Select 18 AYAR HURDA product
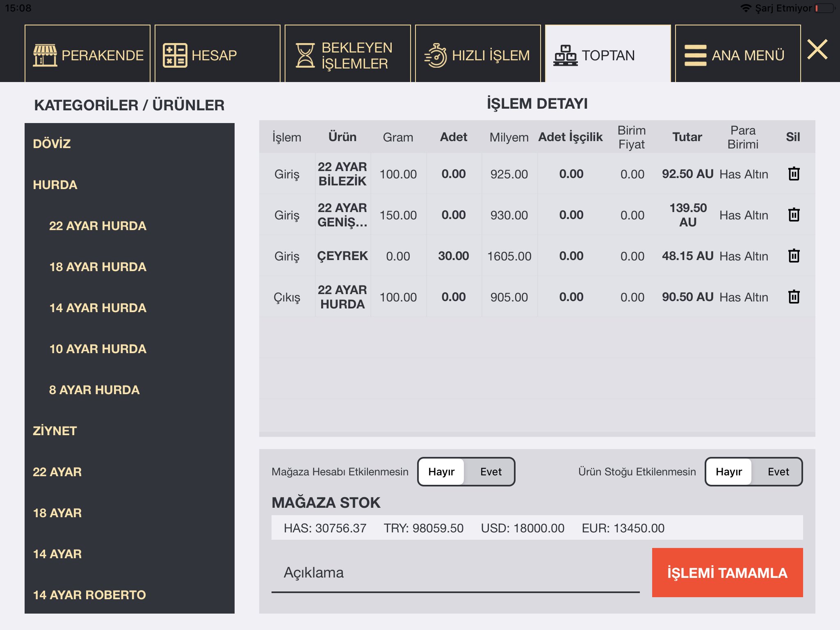This screenshot has height=630, width=840. coord(130,267)
